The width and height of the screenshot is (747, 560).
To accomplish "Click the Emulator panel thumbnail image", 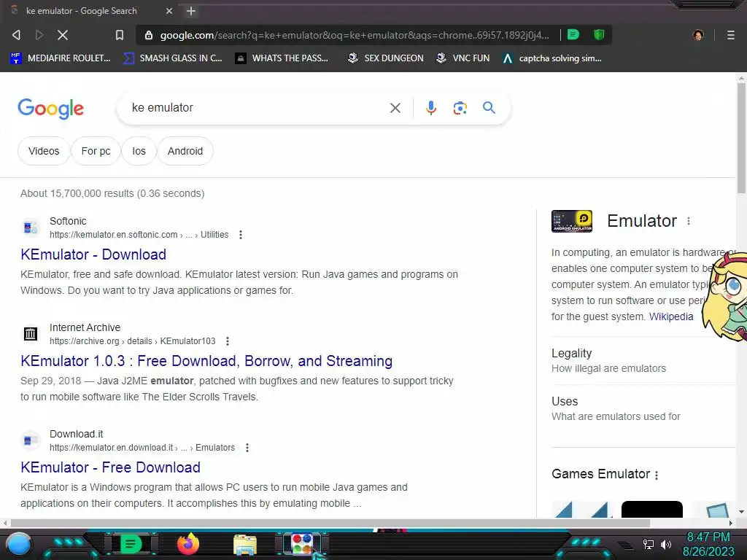I will coord(572,221).
